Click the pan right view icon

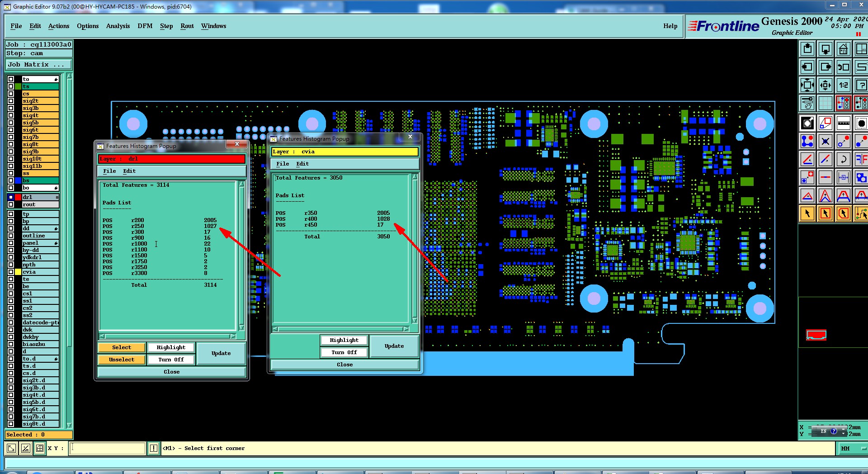(x=826, y=67)
